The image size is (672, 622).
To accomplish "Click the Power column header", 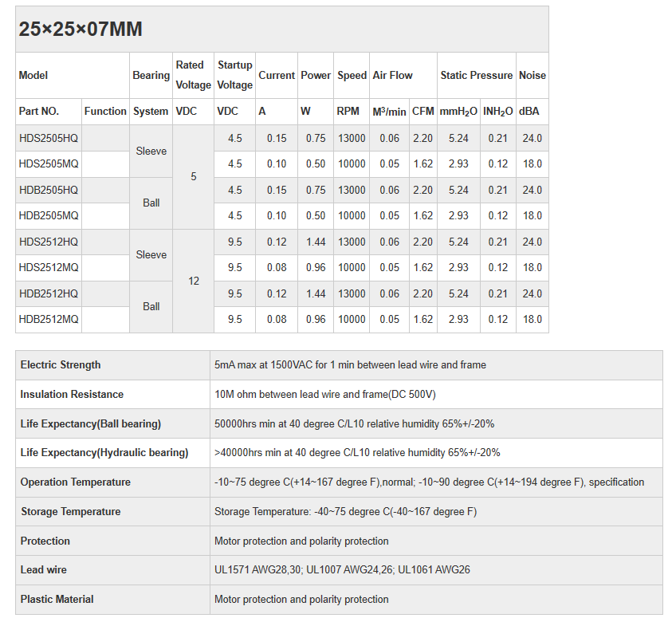I will [x=316, y=76].
